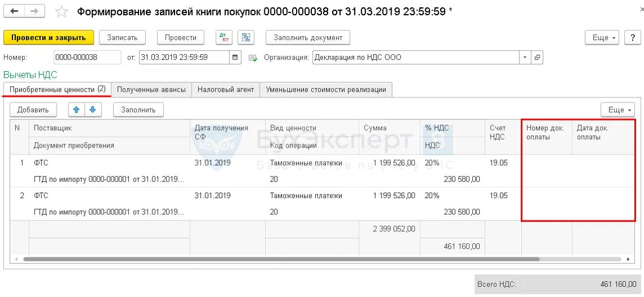Click sum 1 199 526,00 in row 2
This screenshot has width=644, height=297.
394,196
